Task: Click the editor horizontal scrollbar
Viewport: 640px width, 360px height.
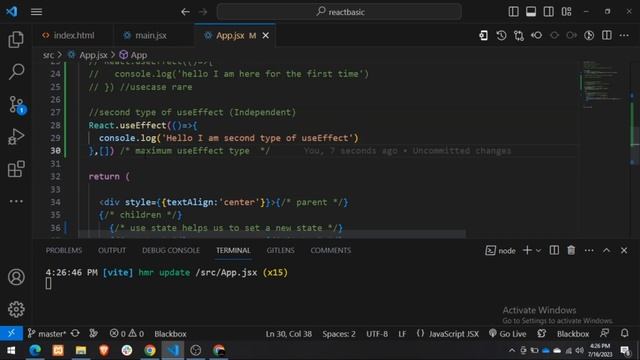Action: point(271,234)
